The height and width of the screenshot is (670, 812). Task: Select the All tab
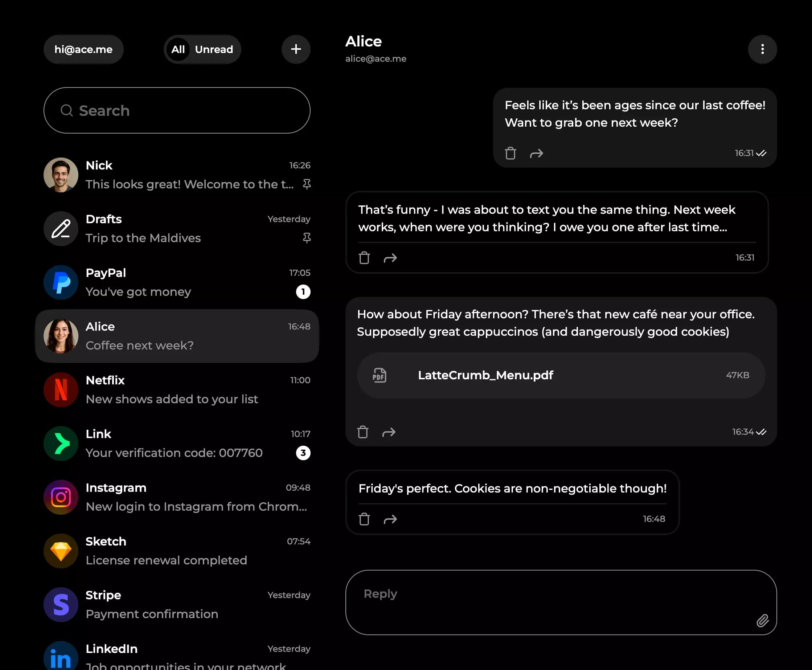pos(178,49)
